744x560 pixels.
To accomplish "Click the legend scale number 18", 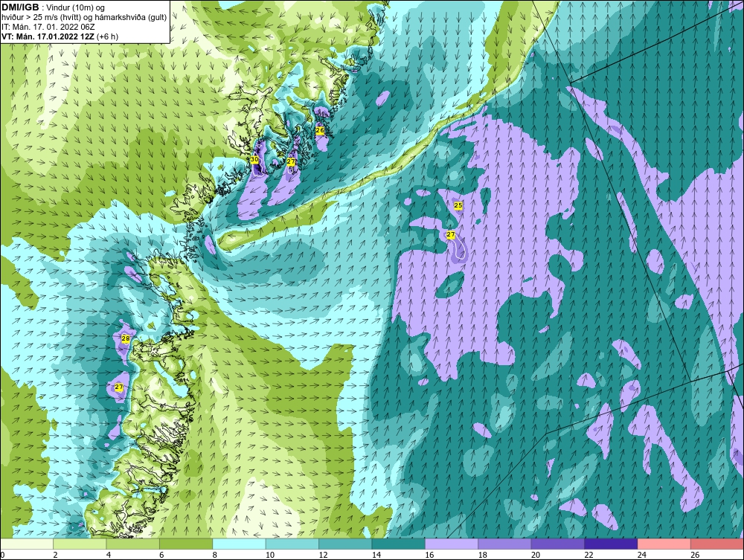I will pos(483,556).
